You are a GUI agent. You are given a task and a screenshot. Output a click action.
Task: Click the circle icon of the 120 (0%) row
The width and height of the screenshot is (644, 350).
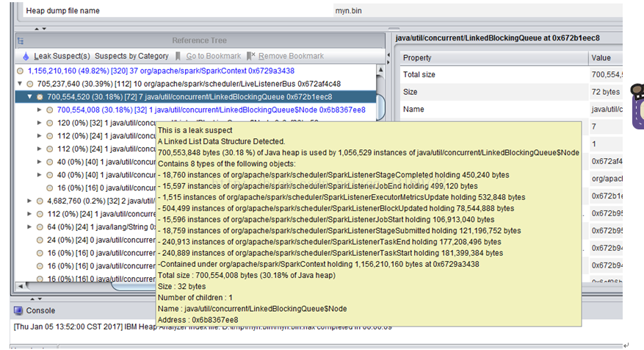(50, 123)
